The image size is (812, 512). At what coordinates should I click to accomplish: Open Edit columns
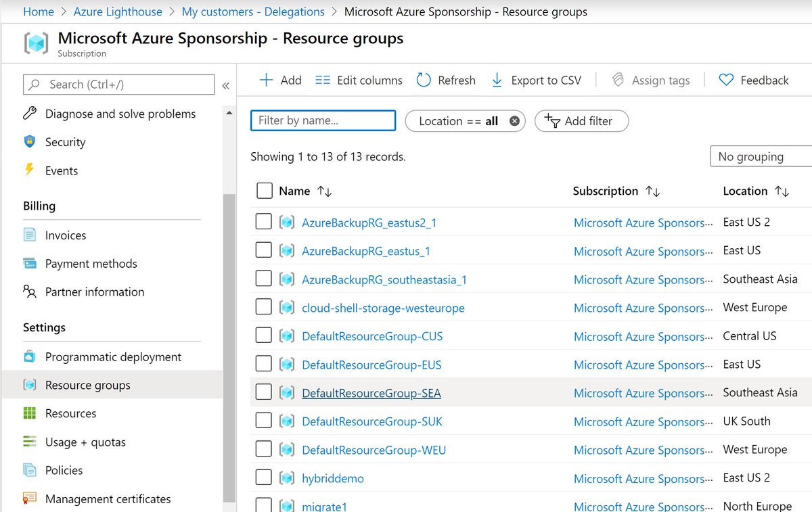click(x=359, y=80)
